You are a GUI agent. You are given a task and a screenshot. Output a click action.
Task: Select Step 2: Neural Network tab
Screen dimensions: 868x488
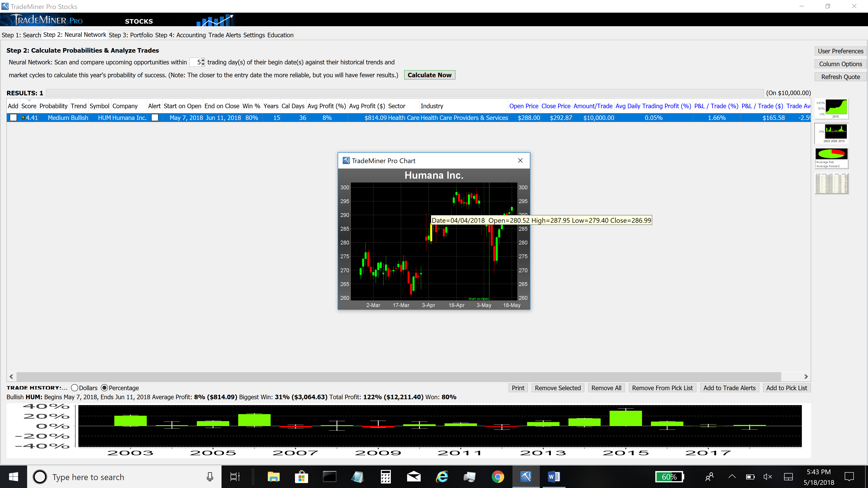coord(75,35)
